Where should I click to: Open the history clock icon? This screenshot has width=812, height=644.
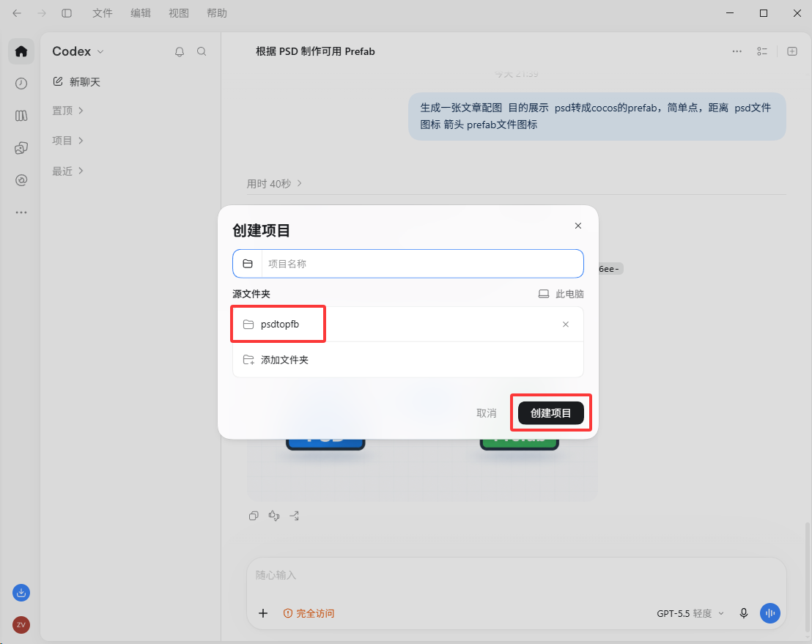[x=21, y=84]
